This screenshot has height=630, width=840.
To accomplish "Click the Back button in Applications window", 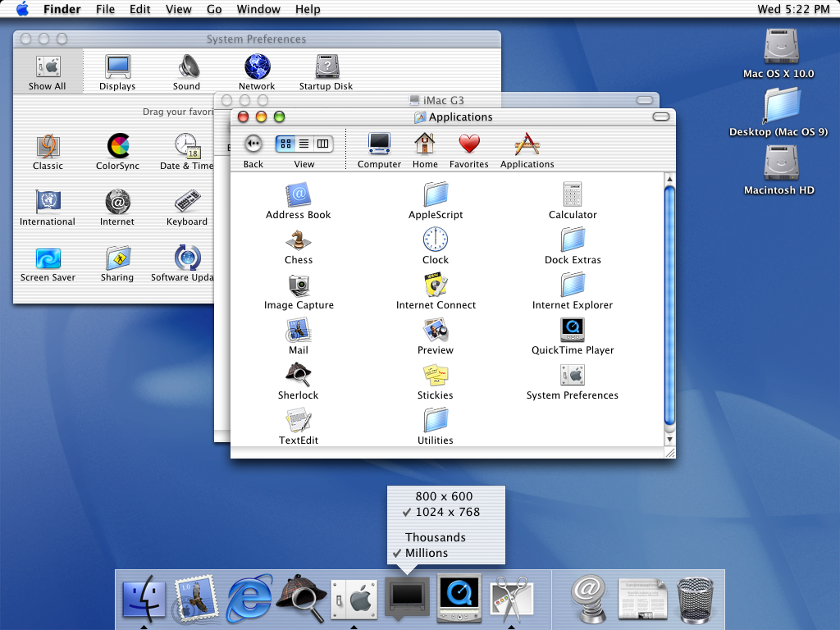I will 253,144.
